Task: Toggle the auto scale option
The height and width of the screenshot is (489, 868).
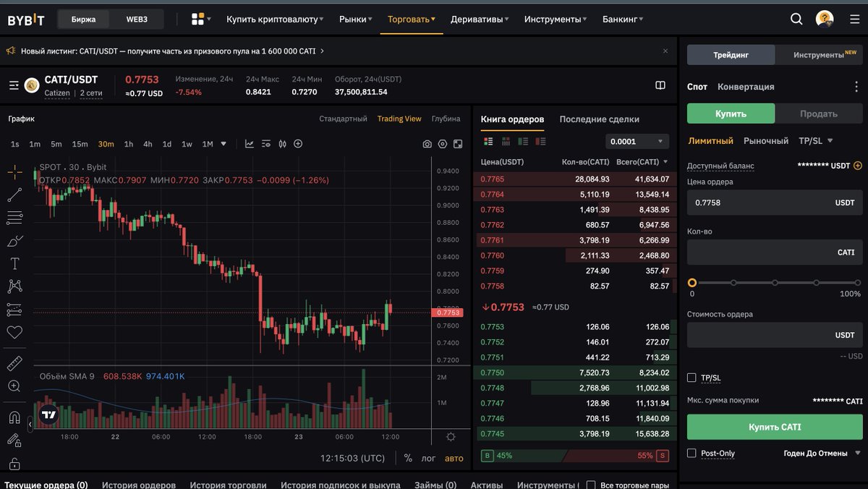Action: (454, 458)
